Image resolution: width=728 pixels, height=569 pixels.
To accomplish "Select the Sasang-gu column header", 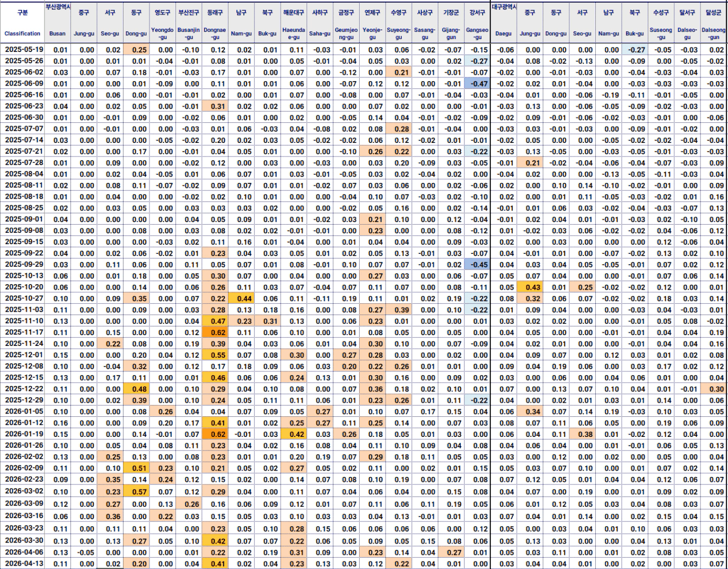I will pyautogui.click(x=425, y=34).
